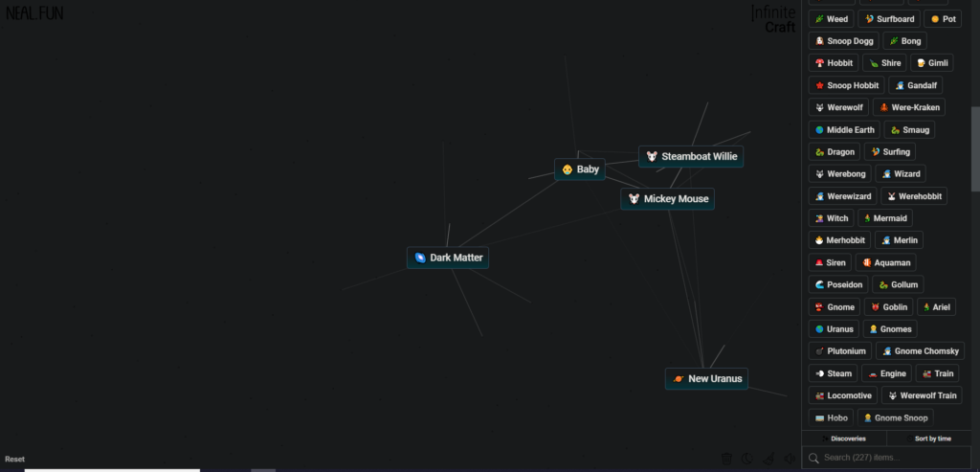Click the Infinite Craft logo
This screenshot has width=980, height=472.
click(773, 19)
